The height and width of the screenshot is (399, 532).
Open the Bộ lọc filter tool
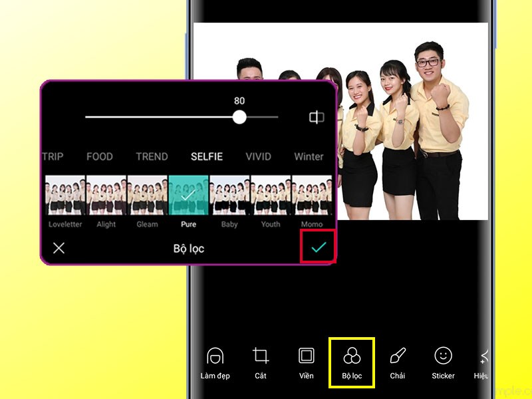[352, 359]
